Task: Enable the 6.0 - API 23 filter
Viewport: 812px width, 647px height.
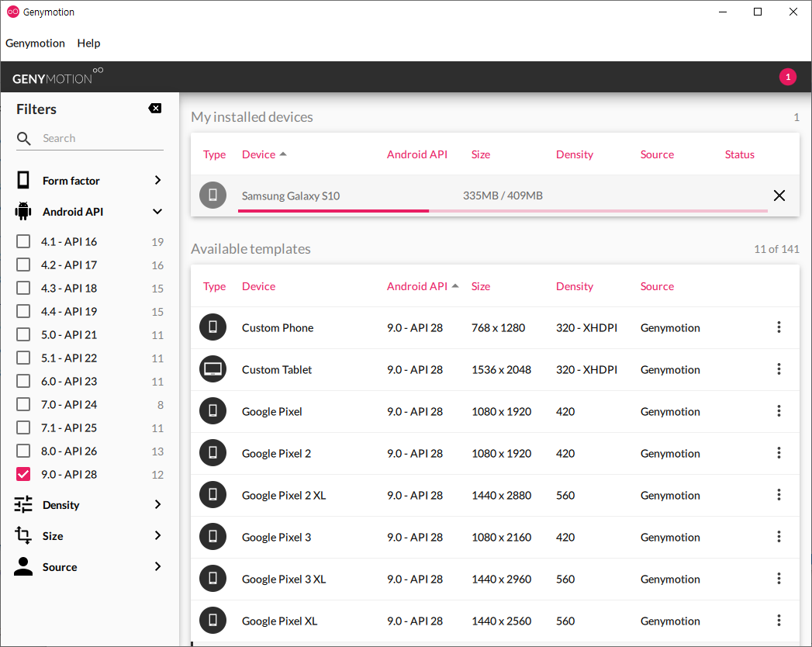Action: point(23,381)
